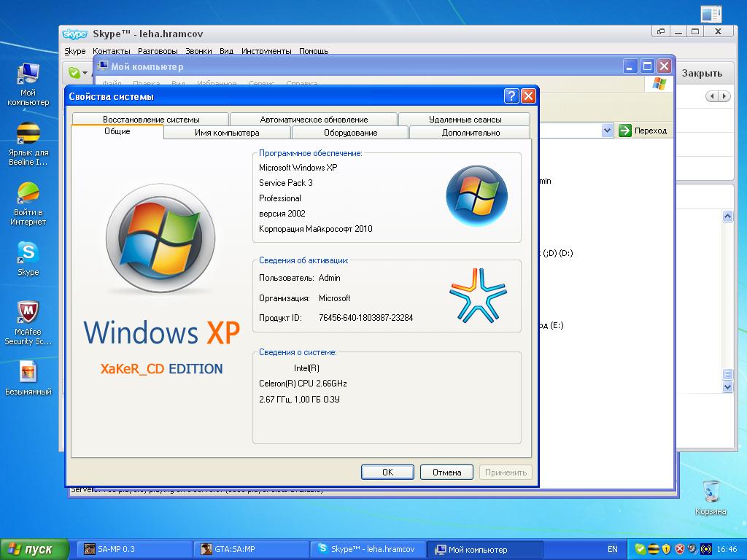Open the Инструменты menu in Skype

(x=266, y=51)
